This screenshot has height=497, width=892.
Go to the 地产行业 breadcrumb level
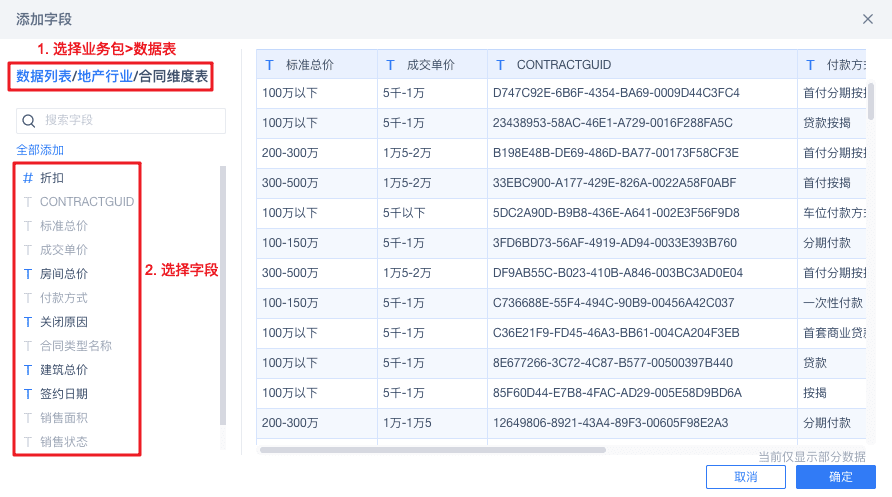point(106,76)
